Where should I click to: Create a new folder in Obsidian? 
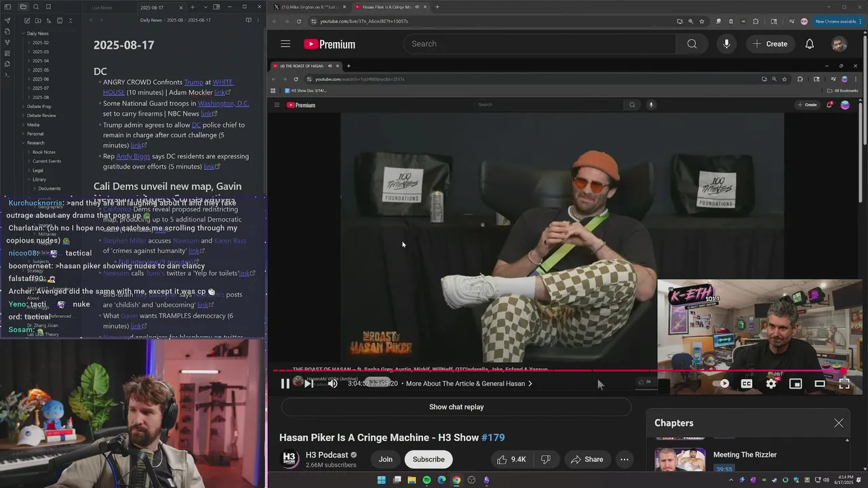[37, 21]
